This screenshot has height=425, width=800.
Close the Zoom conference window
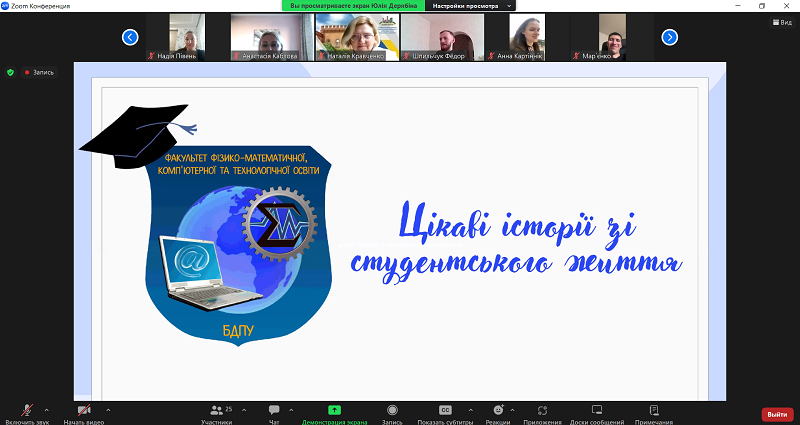tap(786, 6)
